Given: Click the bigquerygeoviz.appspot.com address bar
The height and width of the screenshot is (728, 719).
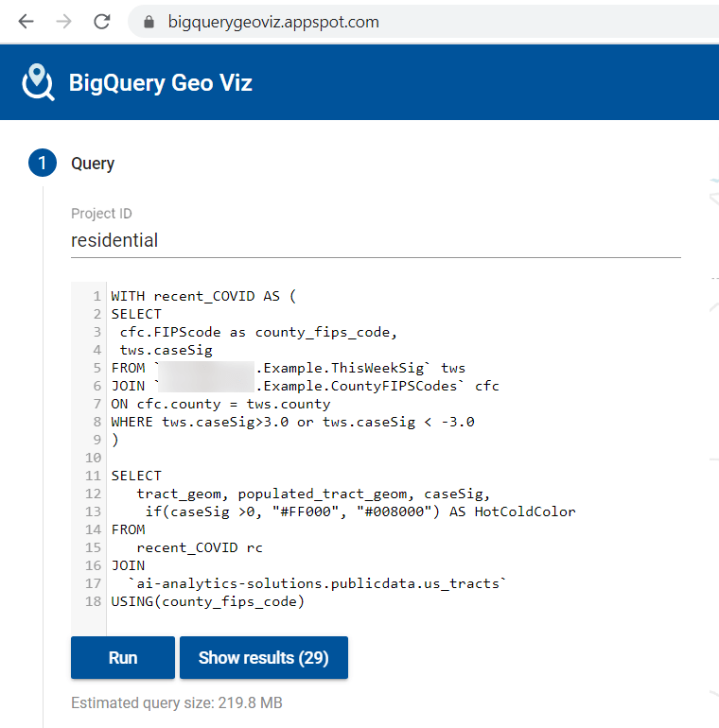Looking at the screenshot, I should tap(272, 21).
